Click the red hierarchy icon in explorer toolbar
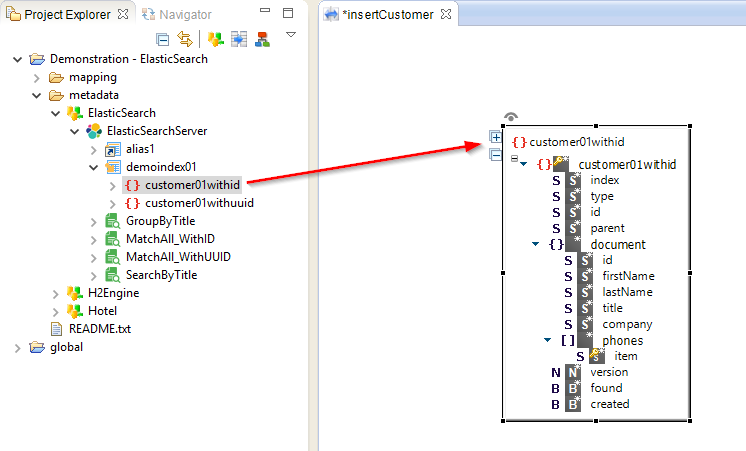 click(262, 39)
